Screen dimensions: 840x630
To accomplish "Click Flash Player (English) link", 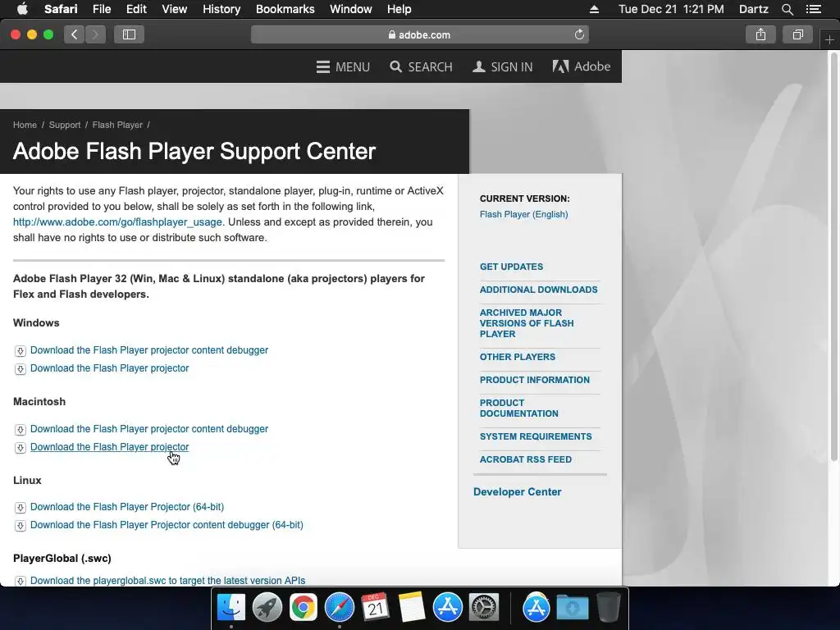I will (523, 214).
